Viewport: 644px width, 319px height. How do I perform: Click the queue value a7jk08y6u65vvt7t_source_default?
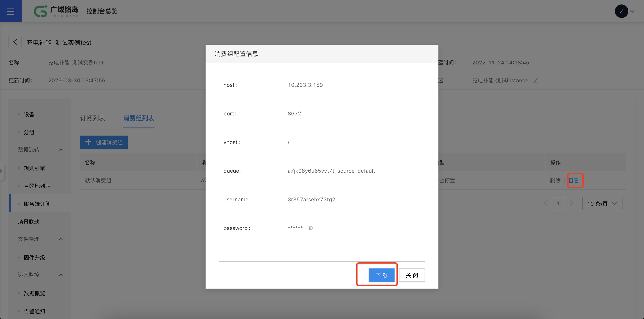tap(331, 171)
